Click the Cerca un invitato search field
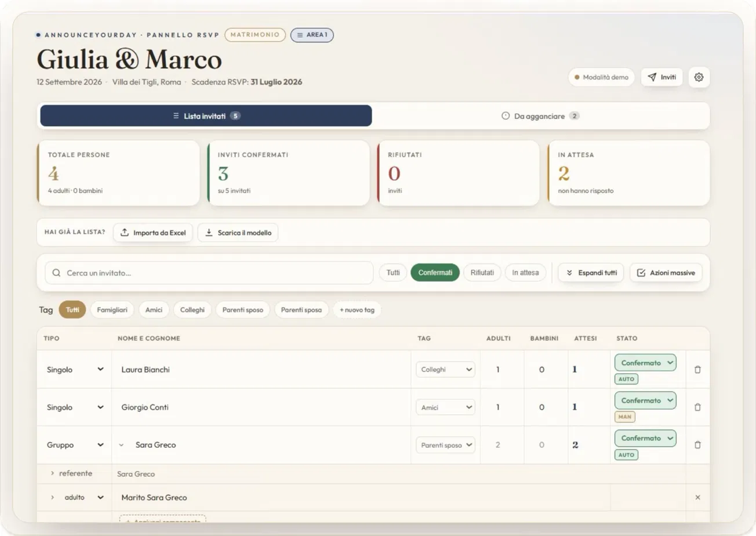Screen dimensions: 756x536 [209, 273]
